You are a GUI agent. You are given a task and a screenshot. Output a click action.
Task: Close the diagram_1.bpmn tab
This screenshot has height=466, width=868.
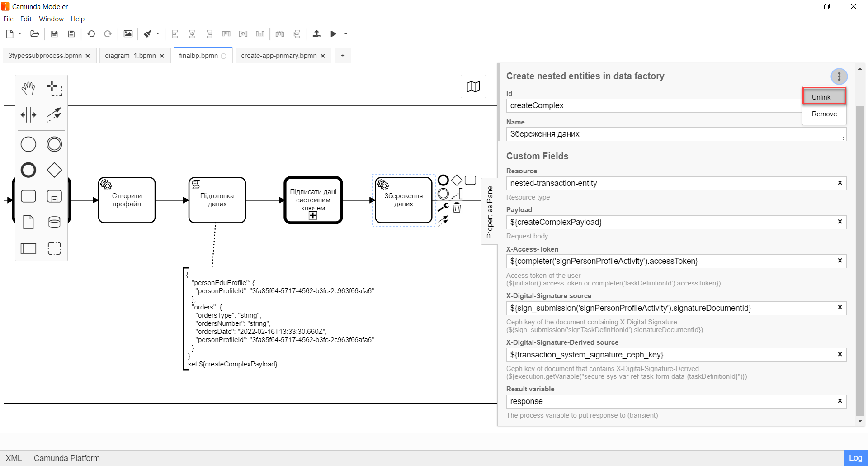pos(162,56)
